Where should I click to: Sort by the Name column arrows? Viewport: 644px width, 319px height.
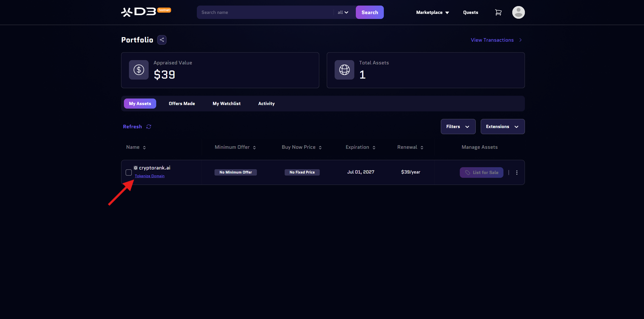(144, 148)
